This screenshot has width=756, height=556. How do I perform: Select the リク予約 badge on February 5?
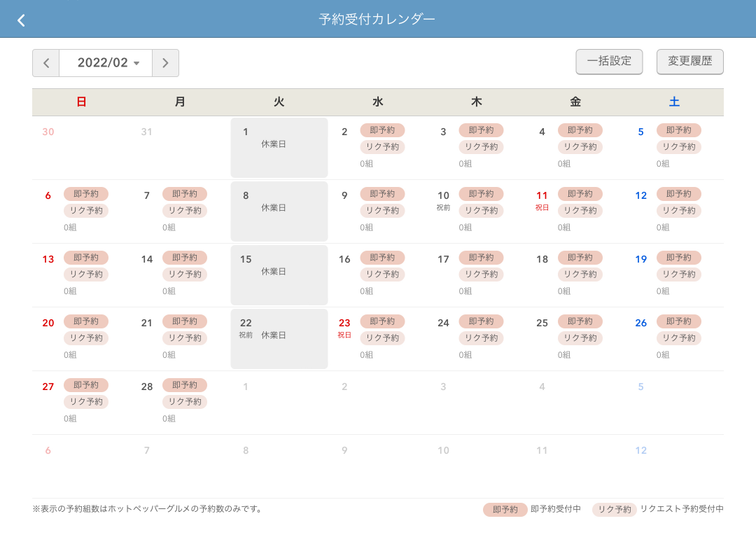(678, 147)
